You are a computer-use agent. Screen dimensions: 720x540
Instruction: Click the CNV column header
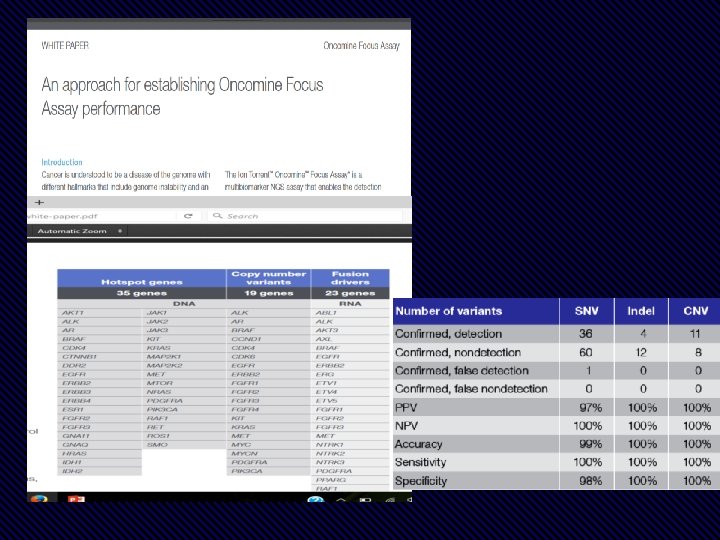[x=696, y=311]
